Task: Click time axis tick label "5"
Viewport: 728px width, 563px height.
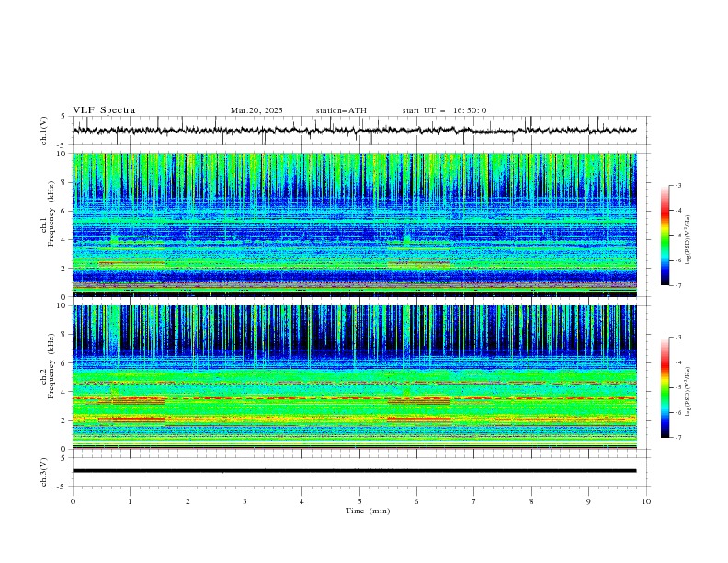Action: pos(359,501)
